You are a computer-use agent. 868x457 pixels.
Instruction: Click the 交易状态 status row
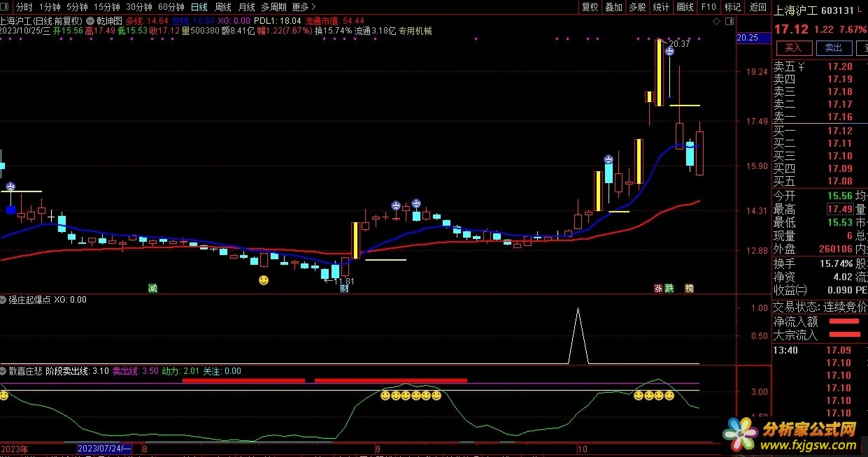819,307
